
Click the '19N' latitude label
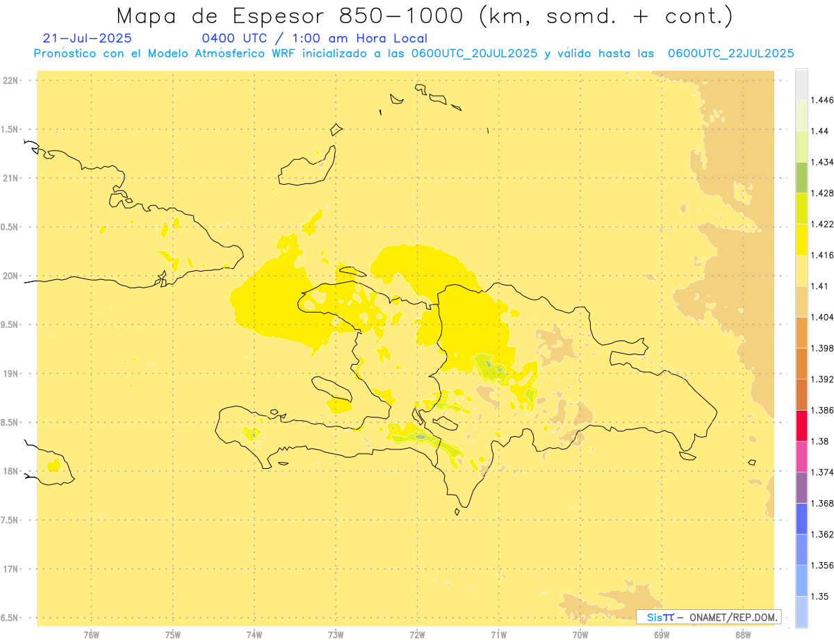[11, 374]
